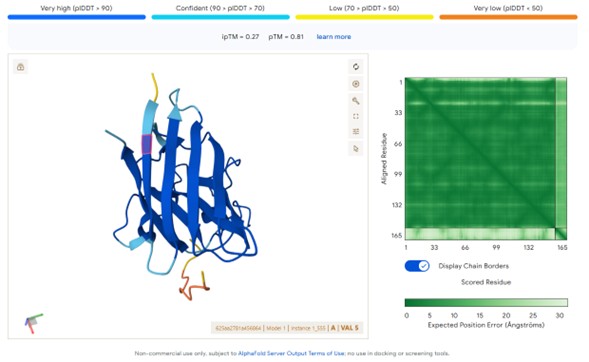Screen dimensions: 589x362
Task: Click the highlighted pink residue on the strand
Action: click(146, 144)
